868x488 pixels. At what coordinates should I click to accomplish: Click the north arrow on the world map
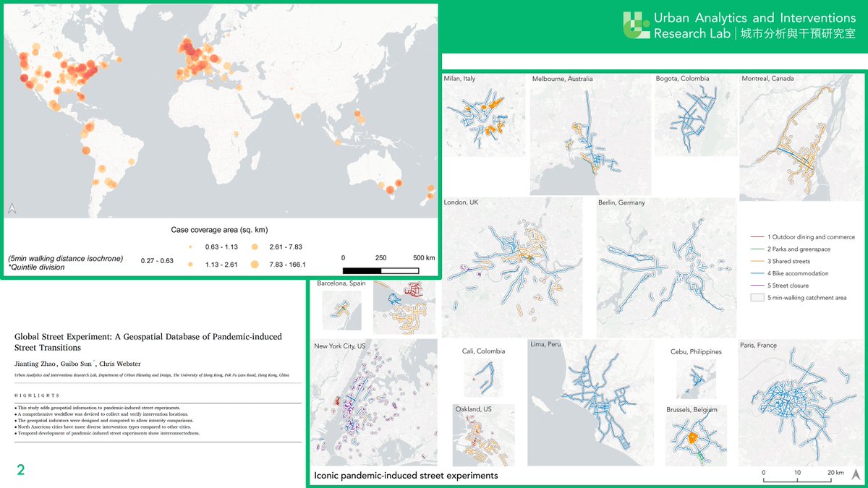tap(12, 209)
